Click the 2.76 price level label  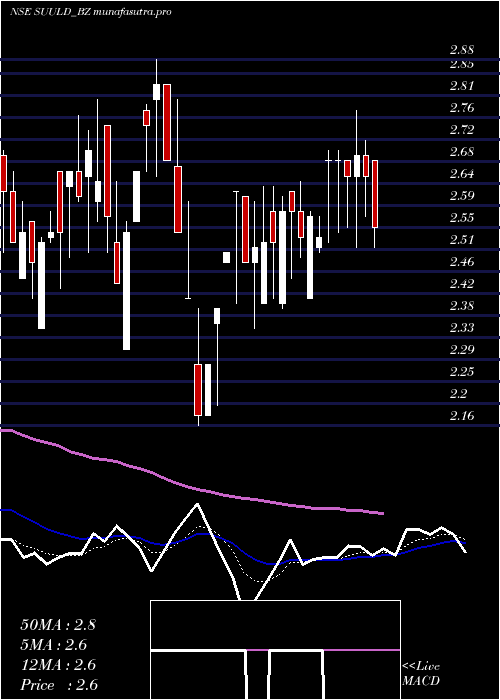pyautogui.click(x=462, y=108)
